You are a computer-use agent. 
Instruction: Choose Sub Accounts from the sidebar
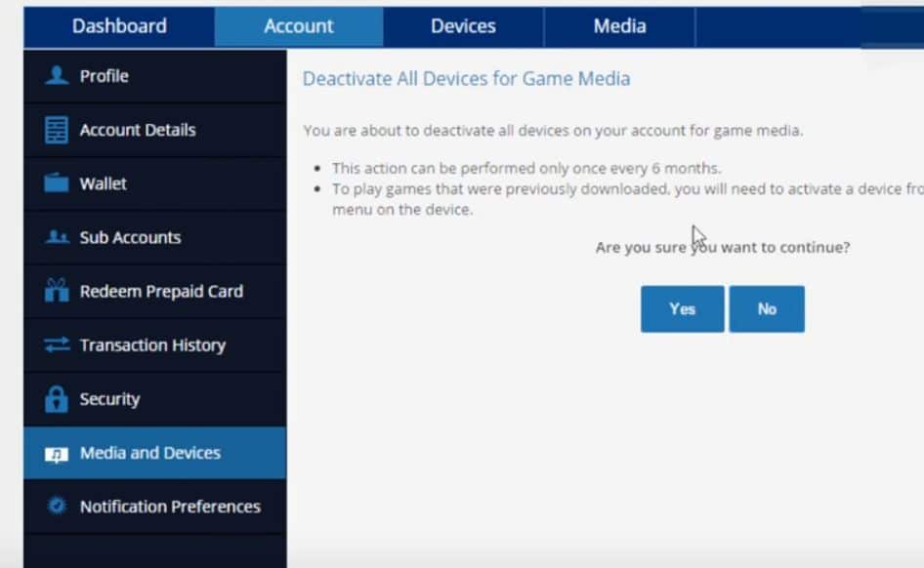click(130, 238)
